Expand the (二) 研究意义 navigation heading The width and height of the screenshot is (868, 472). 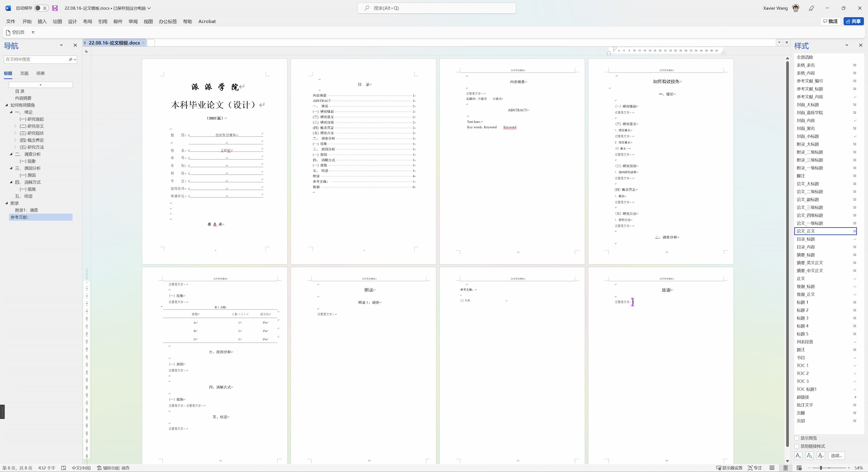point(16,126)
